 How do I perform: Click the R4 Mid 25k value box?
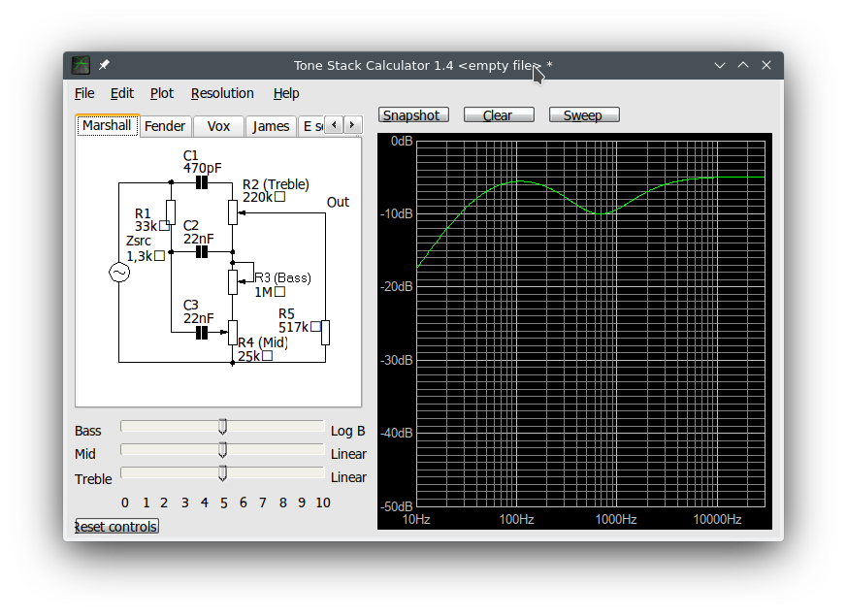point(267,356)
